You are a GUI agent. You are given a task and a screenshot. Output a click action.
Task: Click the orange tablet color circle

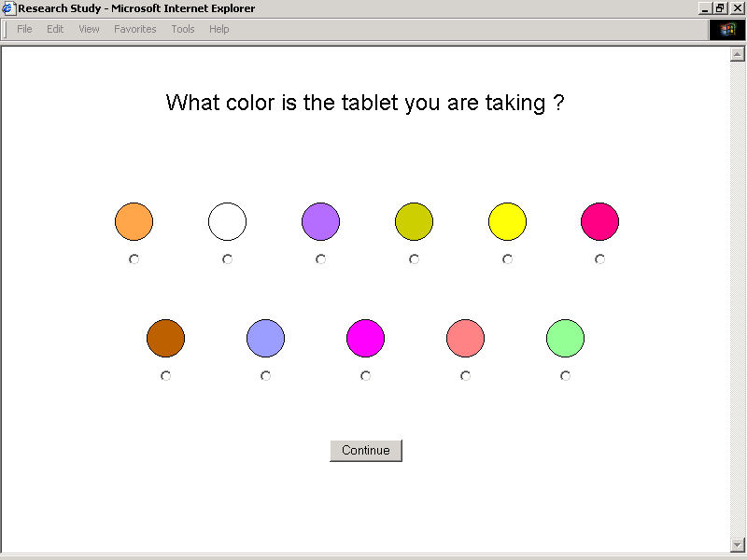coord(134,222)
